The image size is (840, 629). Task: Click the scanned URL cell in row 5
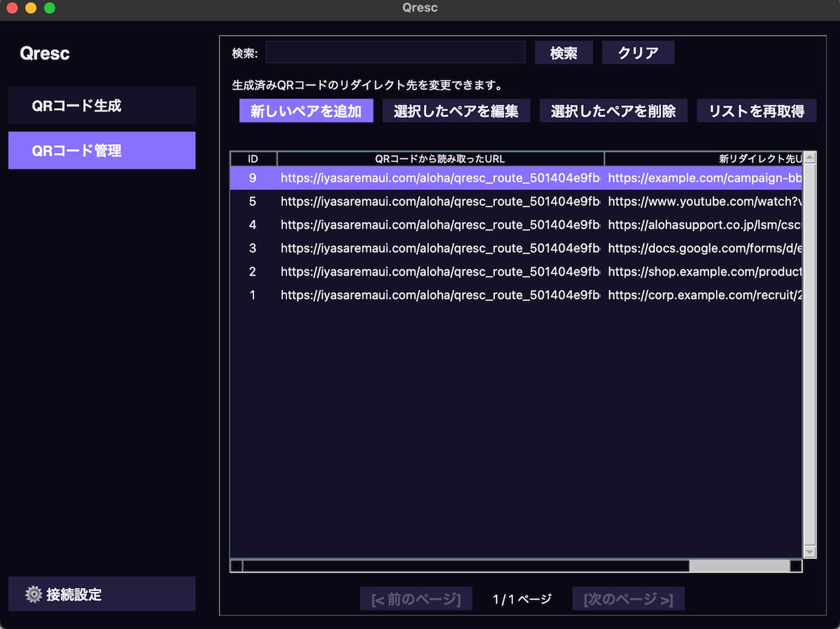pyautogui.click(x=441, y=201)
